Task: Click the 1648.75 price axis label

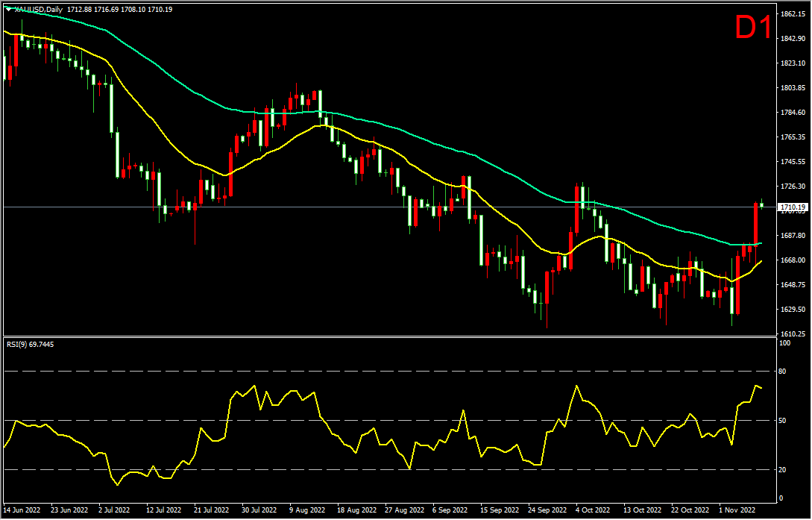Action: 793,284
